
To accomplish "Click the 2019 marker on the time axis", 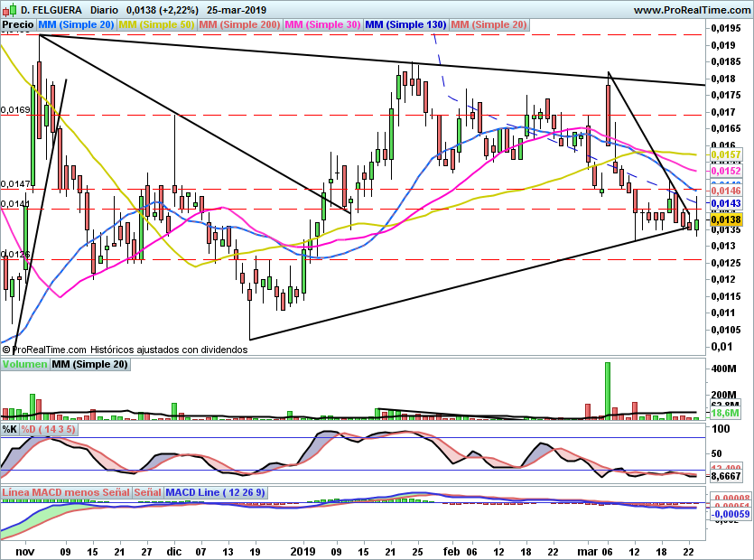I will 303,551.
